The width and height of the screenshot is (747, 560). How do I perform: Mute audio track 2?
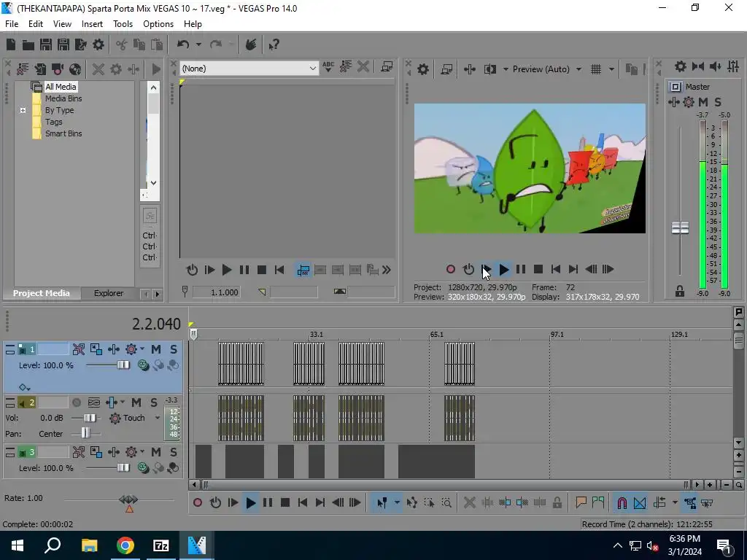pyautogui.click(x=136, y=402)
